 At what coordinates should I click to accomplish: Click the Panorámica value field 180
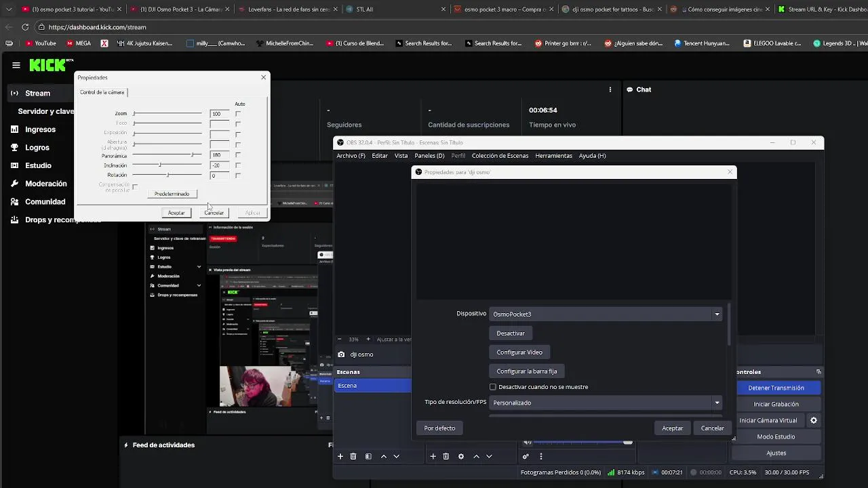click(x=219, y=155)
